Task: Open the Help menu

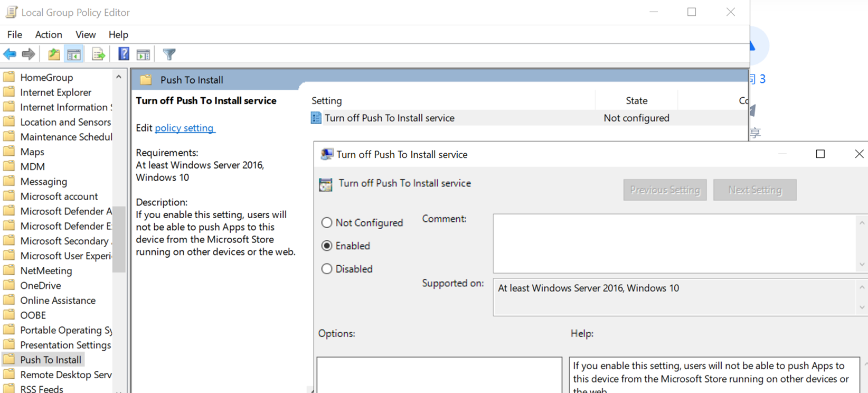Action: pos(118,34)
